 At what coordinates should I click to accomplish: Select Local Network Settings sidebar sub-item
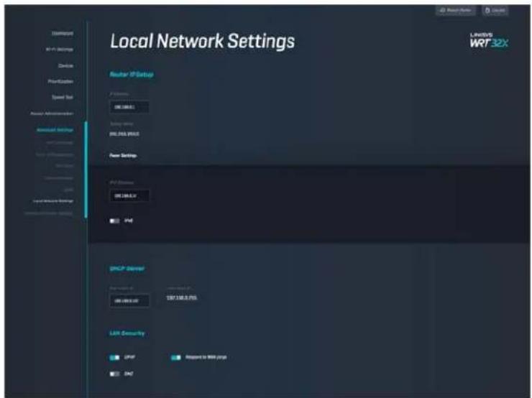(x=53, y=201)
